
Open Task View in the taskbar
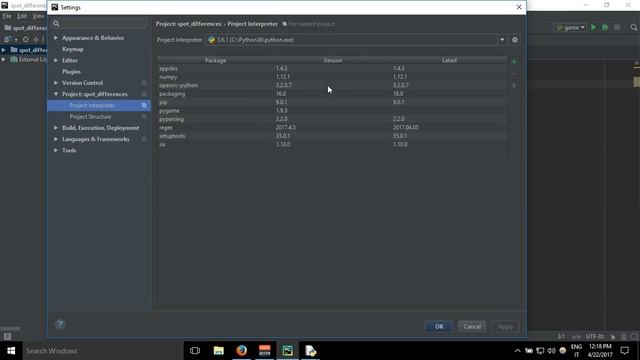click(x=195, y=351)
